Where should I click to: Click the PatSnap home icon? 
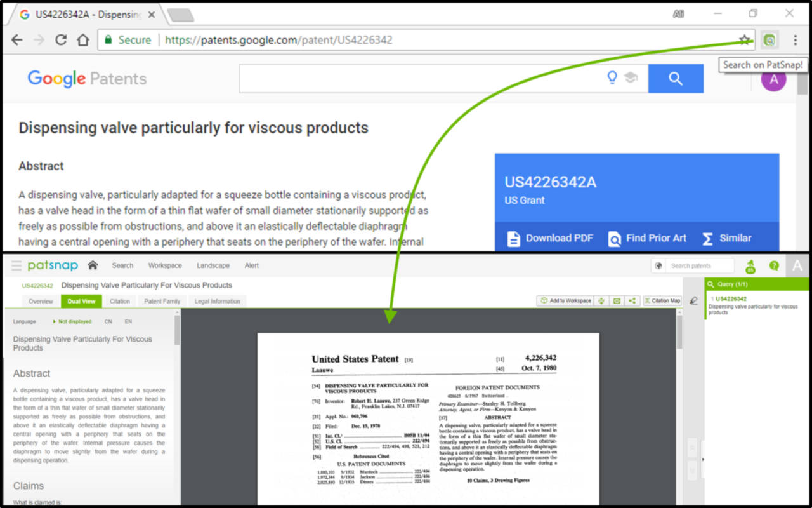93,265
